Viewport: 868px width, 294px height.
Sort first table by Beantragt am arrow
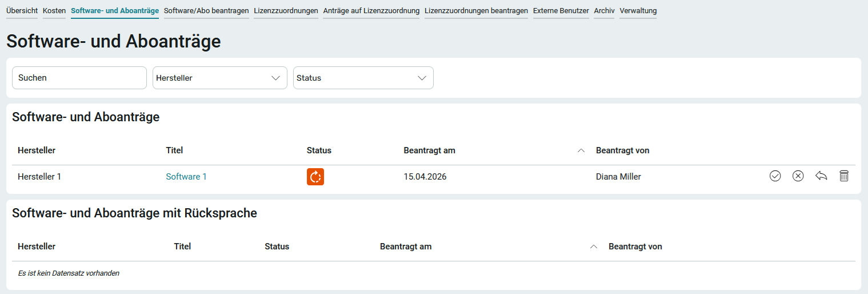(581, 151)
